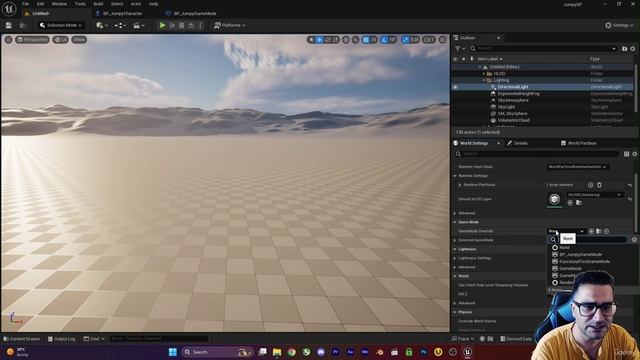The image size is (640, 360).
Task: Open the Default HLOD Layer asset dropdown
Action: [594, 195]
